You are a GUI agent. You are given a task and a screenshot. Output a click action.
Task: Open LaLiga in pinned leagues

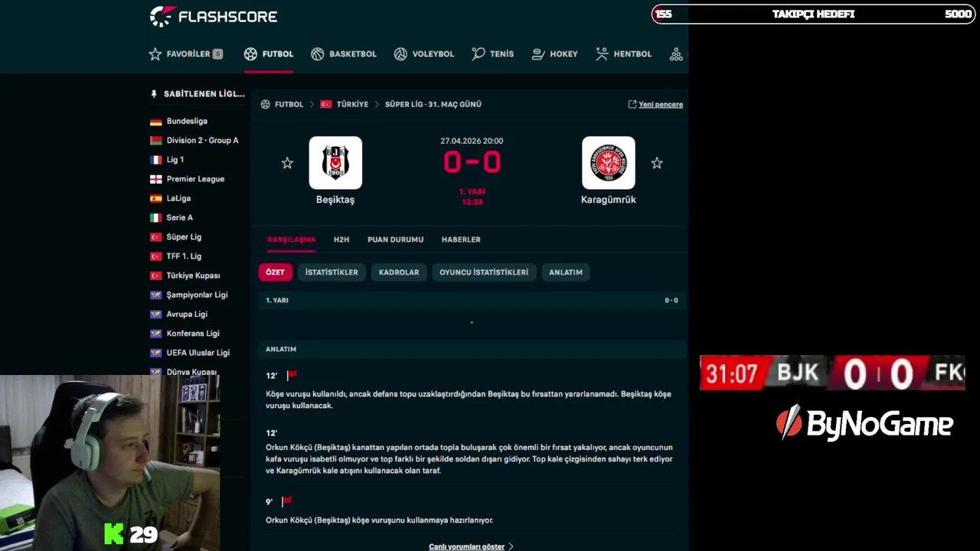click(178, 198)
